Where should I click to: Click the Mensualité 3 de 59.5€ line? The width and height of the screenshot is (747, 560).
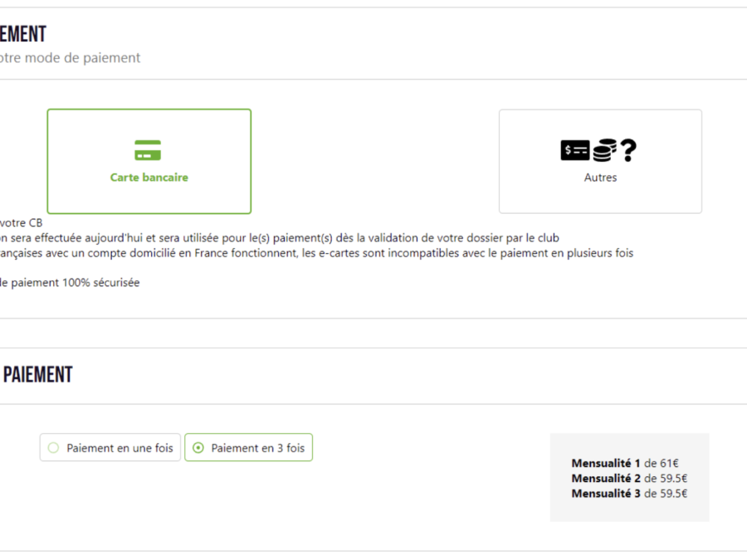tap(629, 494)
